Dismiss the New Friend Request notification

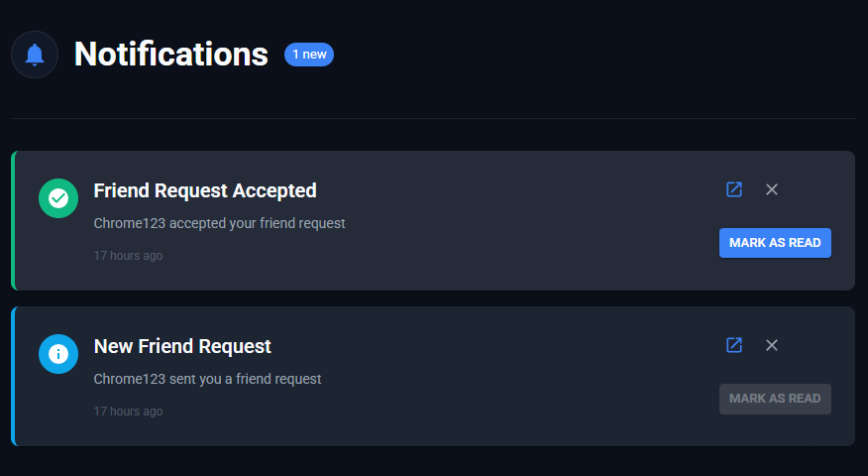tap(772, 345)
